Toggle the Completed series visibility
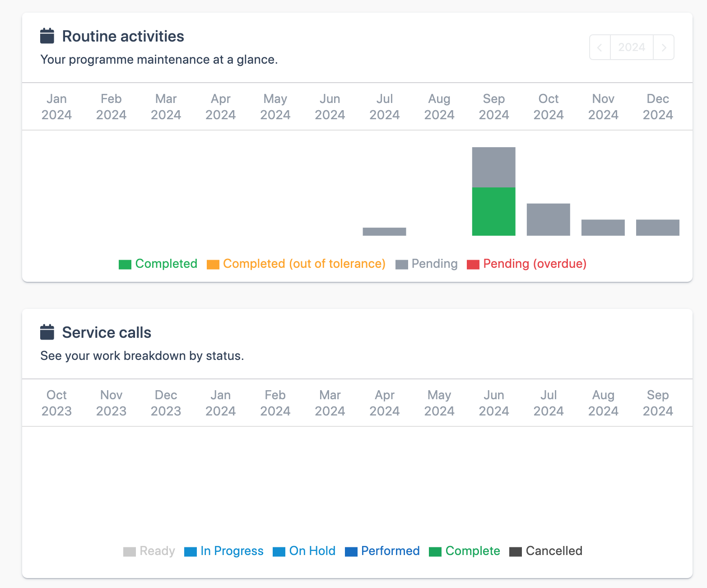This screenshot has height=588, width=707. 166,264
